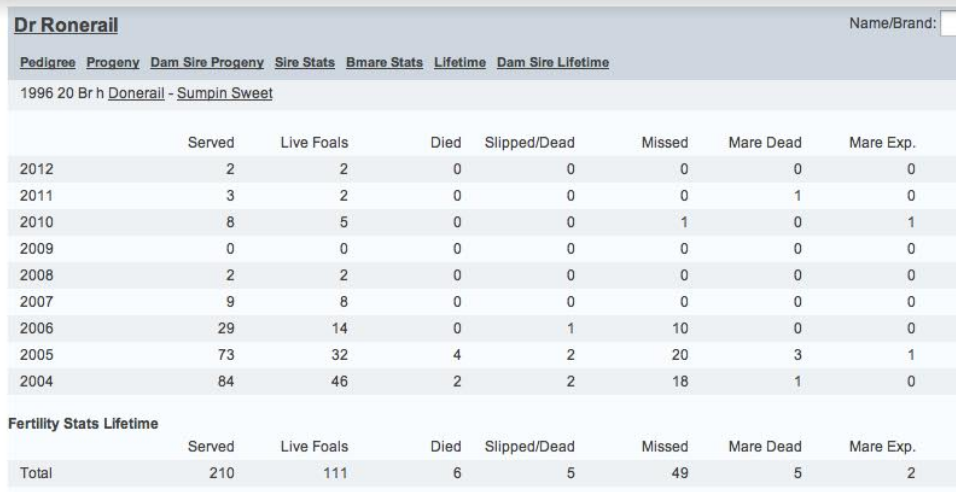956x492 pixels.
Task: Select Dam Sire Lifetime link
Action: (553, 62)
